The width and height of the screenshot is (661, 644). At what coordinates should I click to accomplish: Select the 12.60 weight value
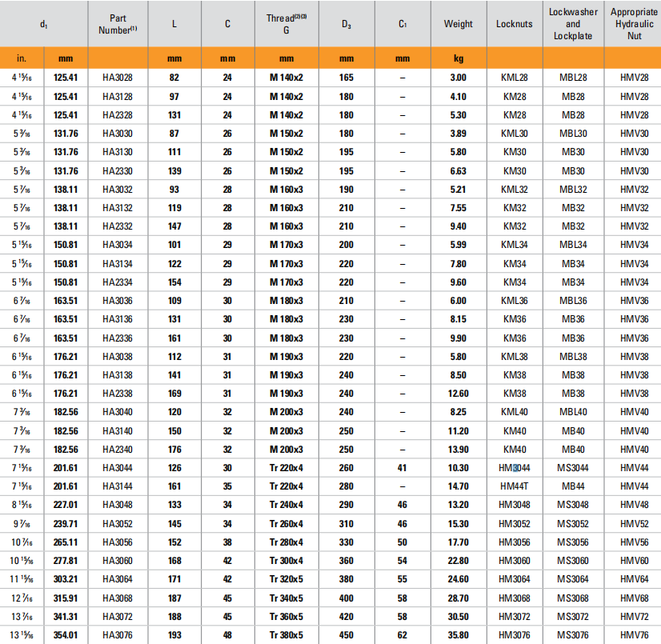pos(459,393)
